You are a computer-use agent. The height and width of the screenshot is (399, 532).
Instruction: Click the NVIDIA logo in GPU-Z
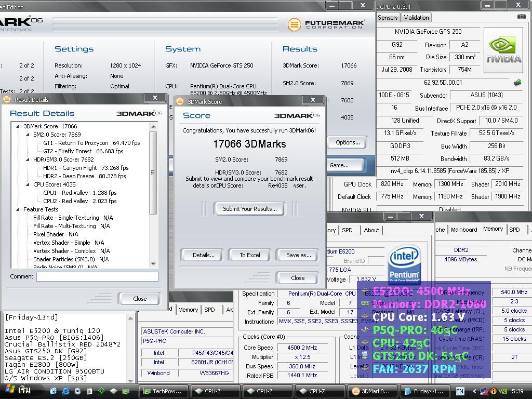[503, 50]
